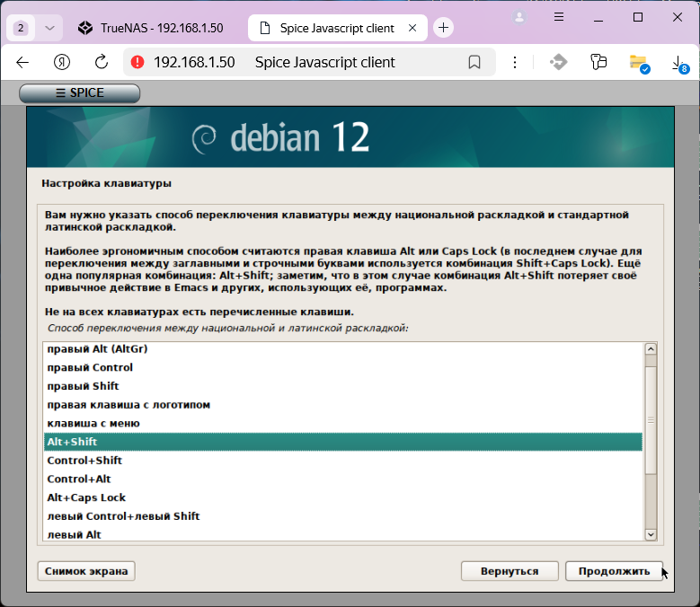Screen dimensions: 700x607
Task: Open the SPICE menu button
Action: (79, 92)
